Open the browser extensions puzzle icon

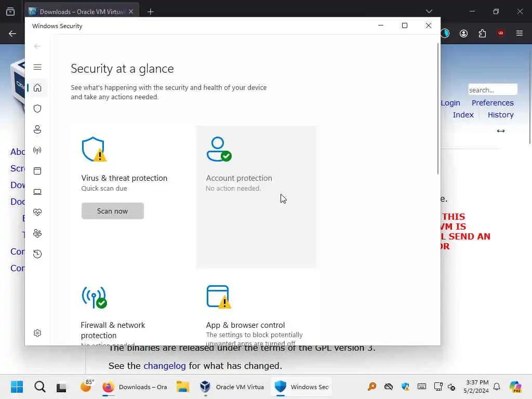[482, 33]
